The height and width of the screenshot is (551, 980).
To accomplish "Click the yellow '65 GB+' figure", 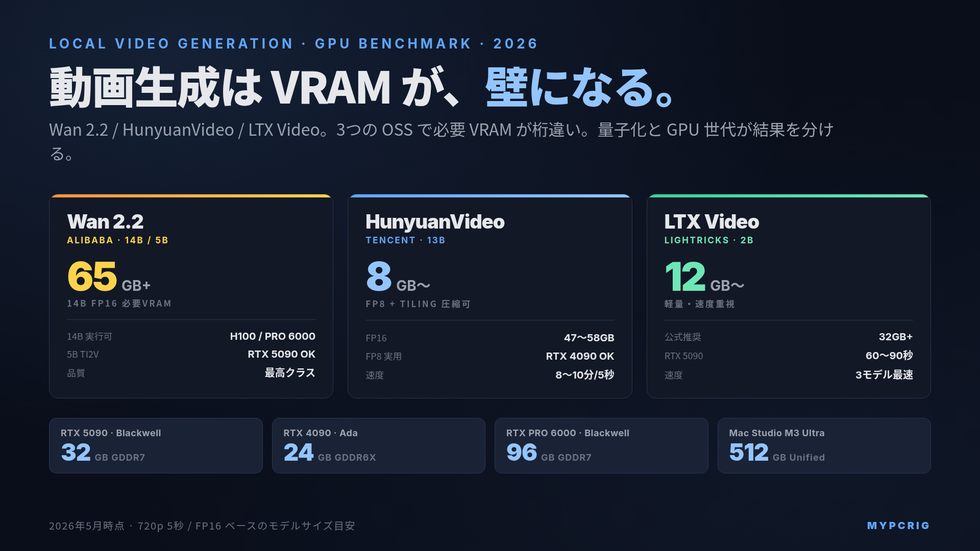I will pos(109,277).
